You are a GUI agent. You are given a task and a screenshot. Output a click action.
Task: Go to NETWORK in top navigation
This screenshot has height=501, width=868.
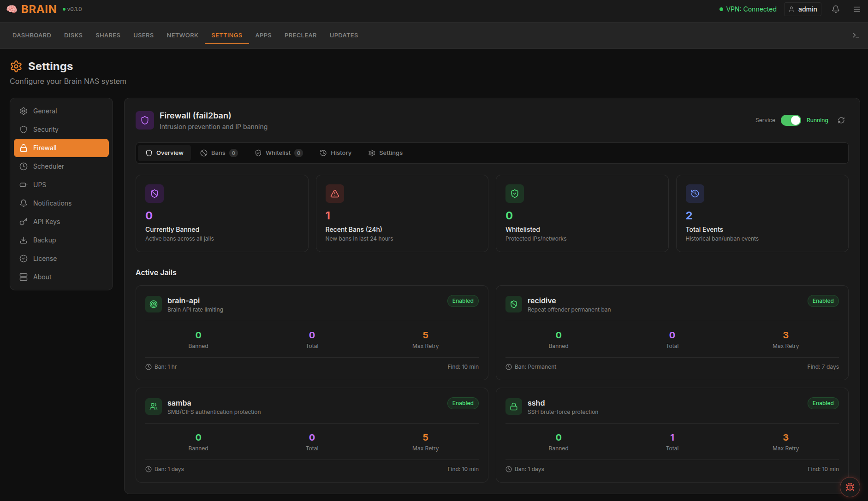pos(183,35)
